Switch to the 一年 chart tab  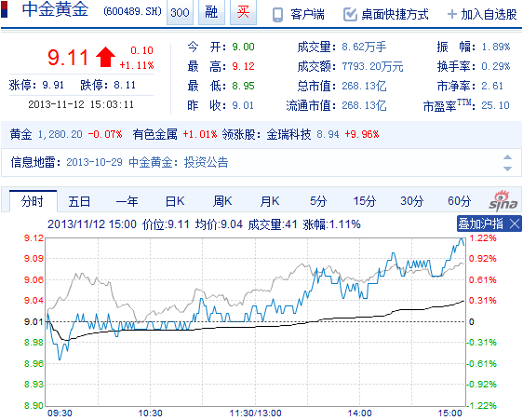[x=127, y=201]
